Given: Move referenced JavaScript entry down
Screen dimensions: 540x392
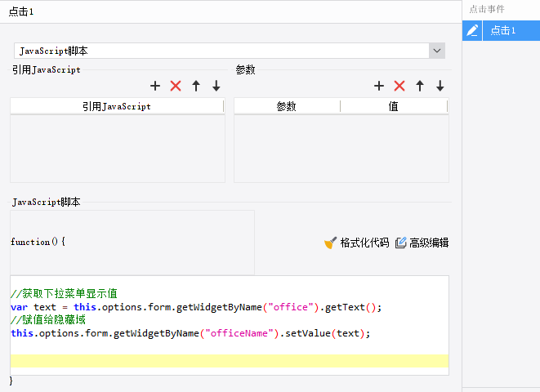Looking at the screenshot, I should 216,86.
